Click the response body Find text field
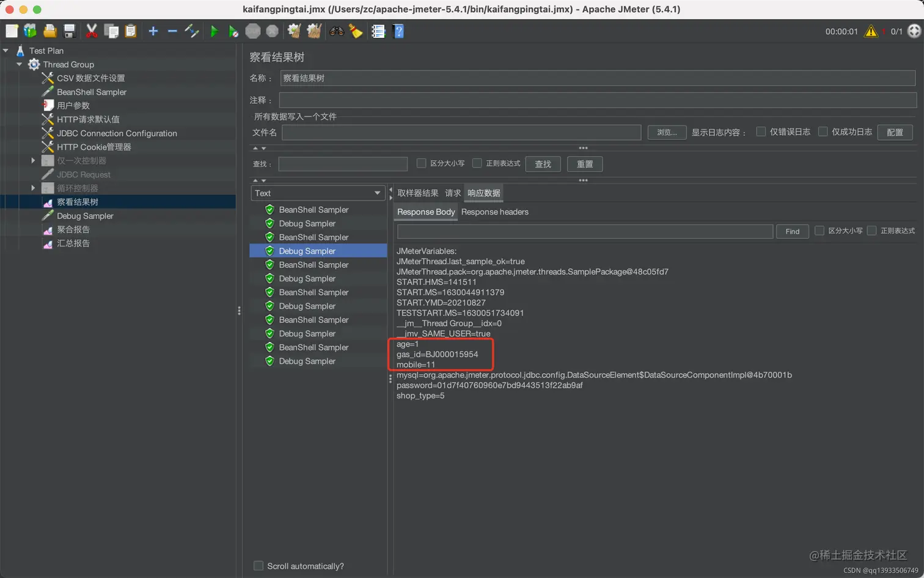Screen dimensions: 924x578 point(585,231)
